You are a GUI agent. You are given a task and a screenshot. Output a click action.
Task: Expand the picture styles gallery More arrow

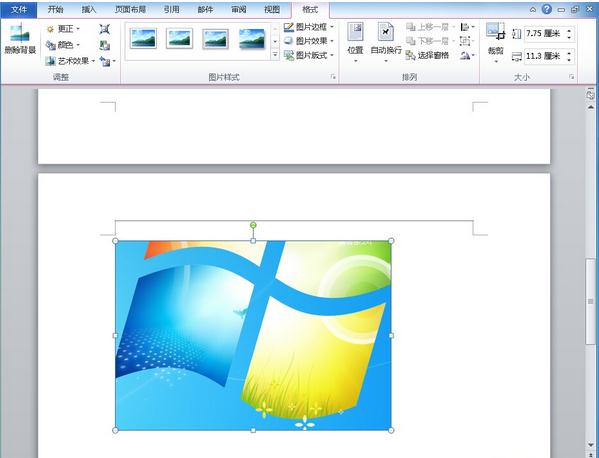point(275,55)
